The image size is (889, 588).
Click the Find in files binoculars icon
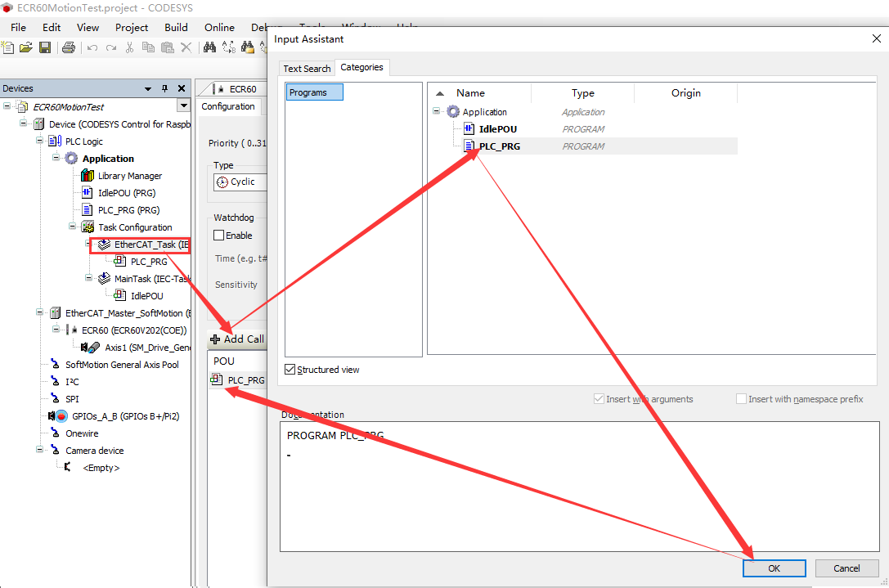248,47
